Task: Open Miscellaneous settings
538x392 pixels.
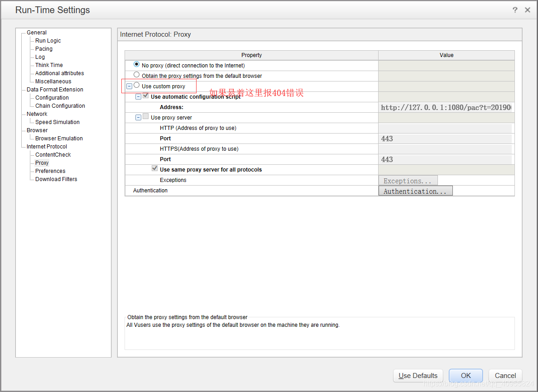Action: click(x=53, y=81)
